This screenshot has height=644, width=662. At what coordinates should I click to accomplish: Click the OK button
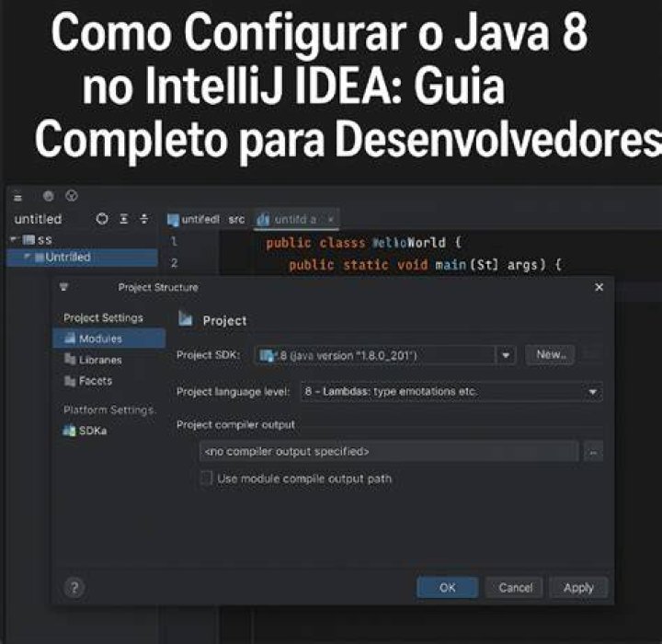pos(448,588)
